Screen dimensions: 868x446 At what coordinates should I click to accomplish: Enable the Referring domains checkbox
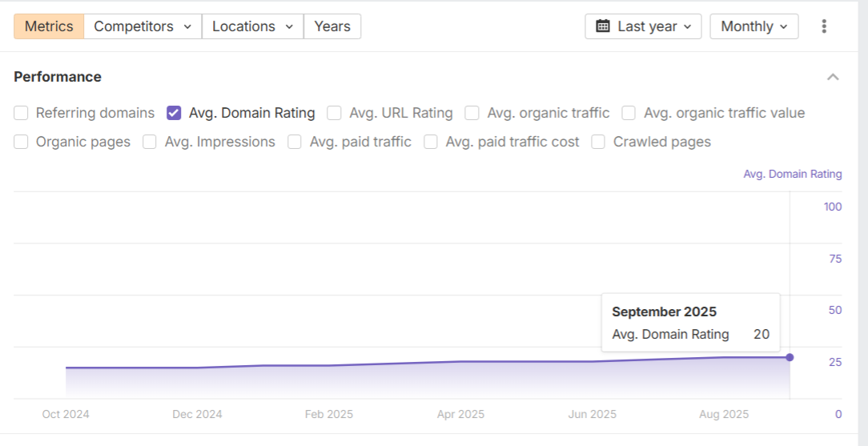(x=22, y=113)
